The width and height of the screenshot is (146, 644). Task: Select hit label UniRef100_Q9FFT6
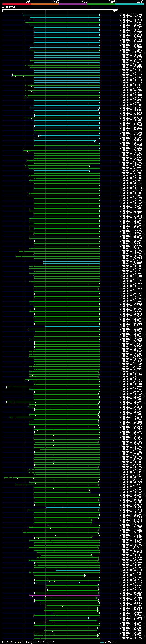pos(131,143)
